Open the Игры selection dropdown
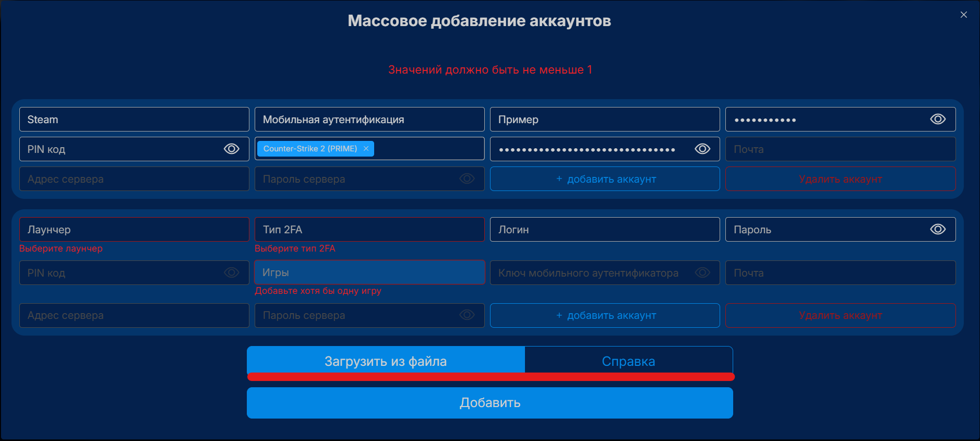Image resolution: width=980 pixels, height=441 pixels. click(x=369, y=272)
